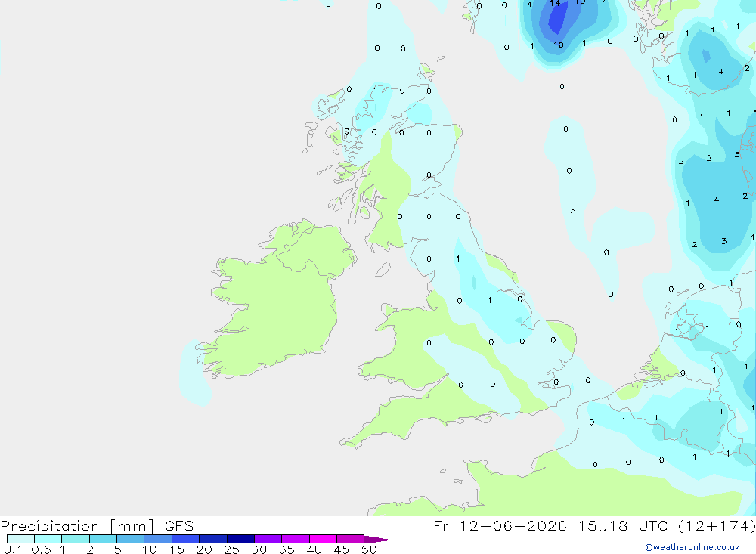Viewport: 756px width, 554px height.
Task: Click the '(12+174)' forecast offset text
Action: (x=717, y=525)
